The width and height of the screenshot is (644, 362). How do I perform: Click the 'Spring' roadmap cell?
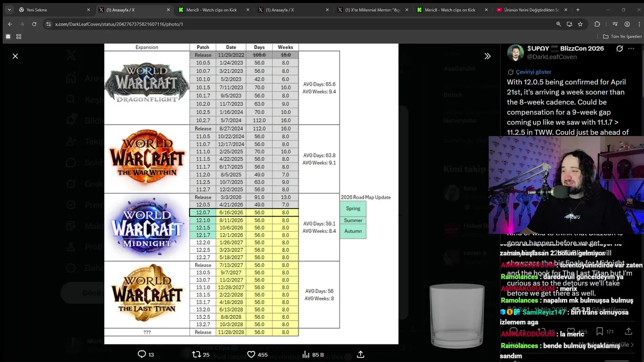pyautogui.click(x=353, y=209)
